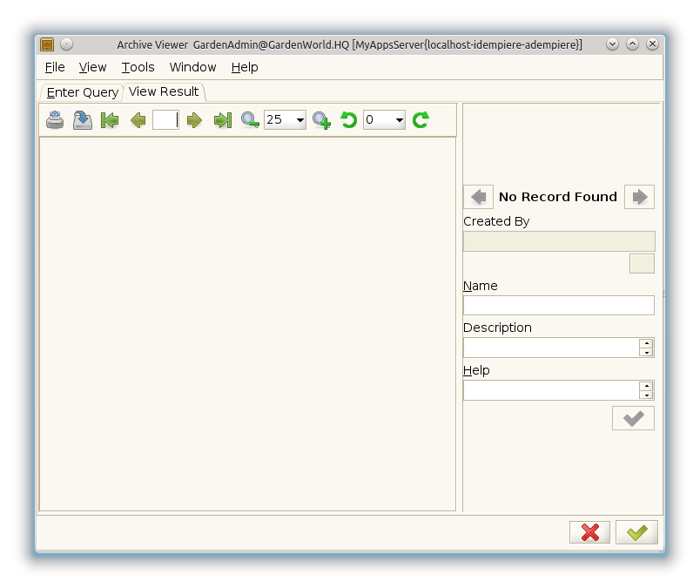Switch to the Enter Query tab
Screen dimensions: 700x588
click(82, 92)
